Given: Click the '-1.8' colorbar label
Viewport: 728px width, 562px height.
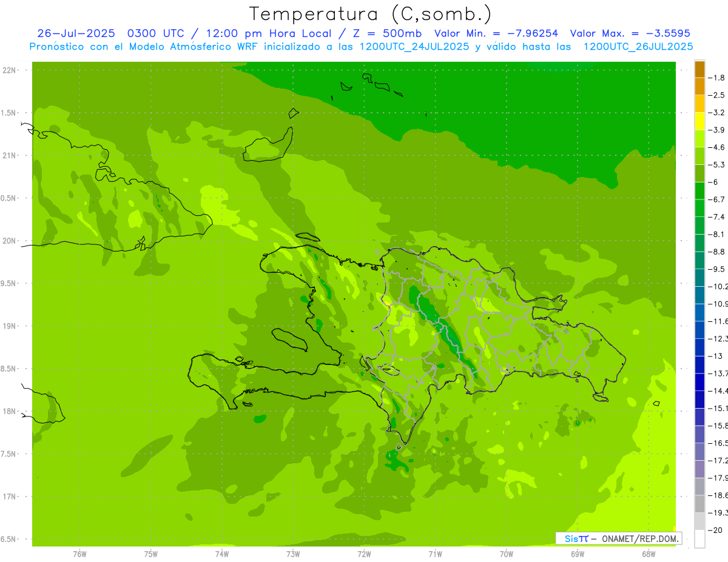Looking at the screenshot, I should [717, 78].
